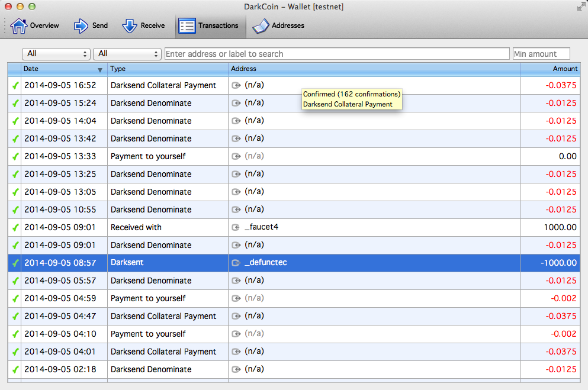Sort by the Address column header

click(x=374, y=69)
